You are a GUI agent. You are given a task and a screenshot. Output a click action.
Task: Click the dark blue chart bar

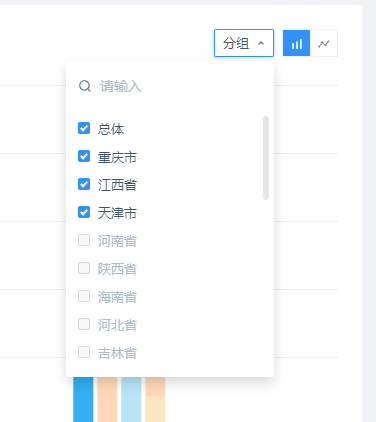point(83,399)
